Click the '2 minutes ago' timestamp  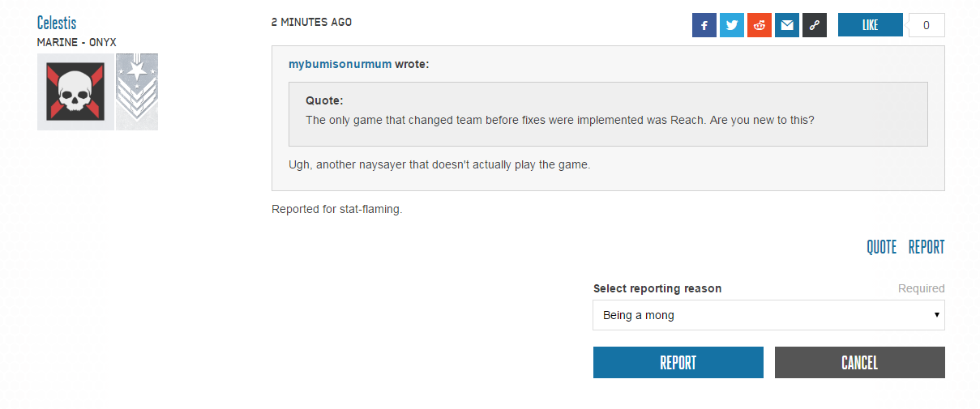[311, 22]
